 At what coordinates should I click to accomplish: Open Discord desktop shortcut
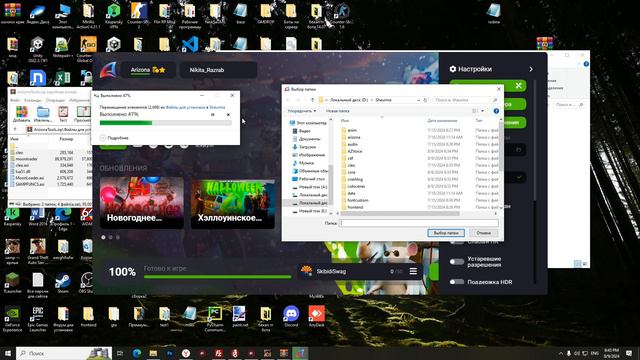pyautogui.click(x=291, y=316)
